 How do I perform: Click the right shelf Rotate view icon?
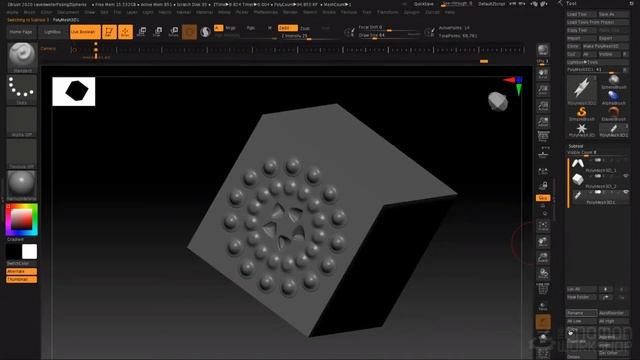click(543, 273)
